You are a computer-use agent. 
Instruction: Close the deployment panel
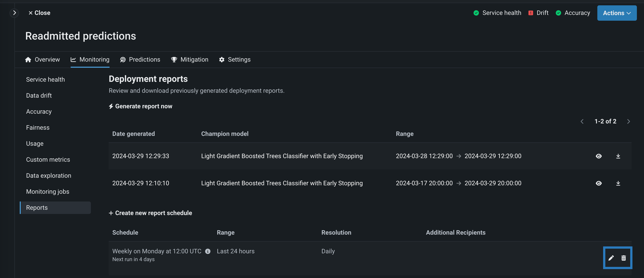39,13
